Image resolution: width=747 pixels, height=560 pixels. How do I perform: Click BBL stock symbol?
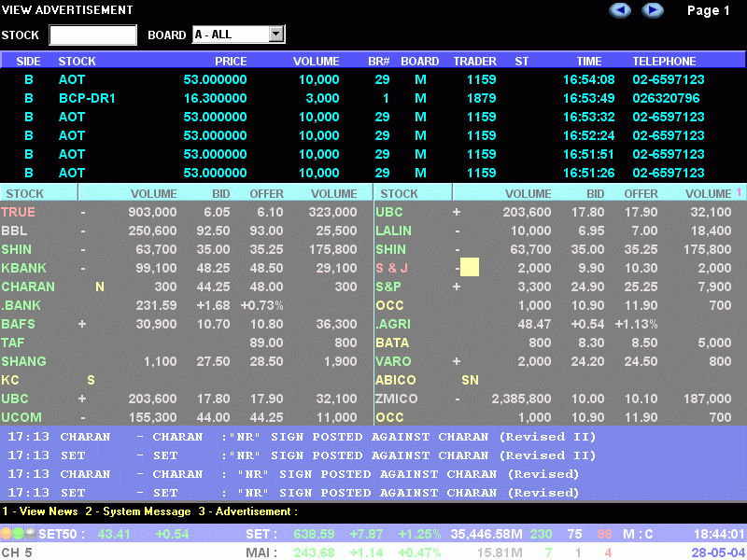(14, 231)
